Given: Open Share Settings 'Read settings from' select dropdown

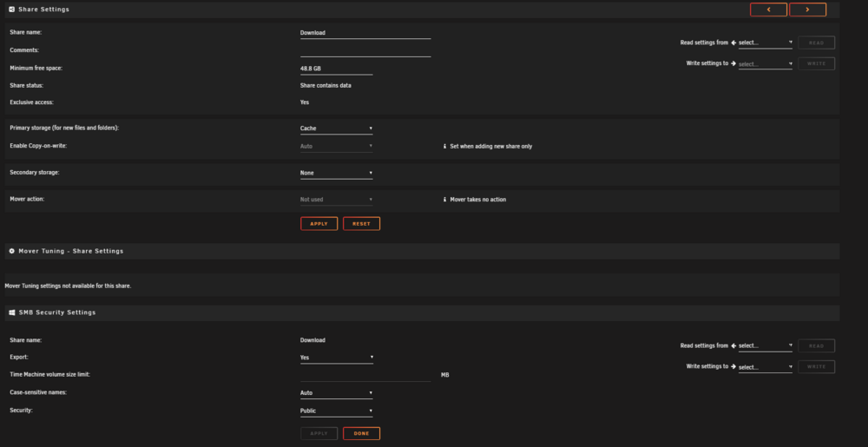Looking at the screenshot, I should point(765,43).
